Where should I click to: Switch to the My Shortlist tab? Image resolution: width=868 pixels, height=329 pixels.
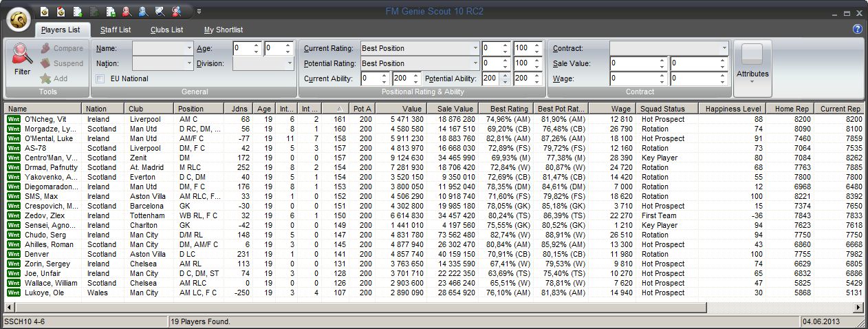click(223, 30)
